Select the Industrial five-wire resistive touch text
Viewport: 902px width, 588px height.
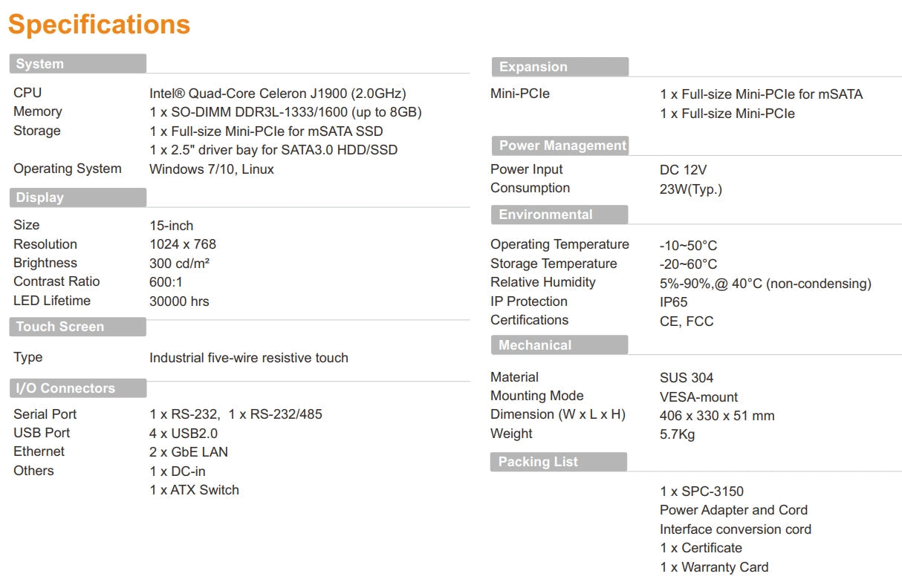[249, 358]
